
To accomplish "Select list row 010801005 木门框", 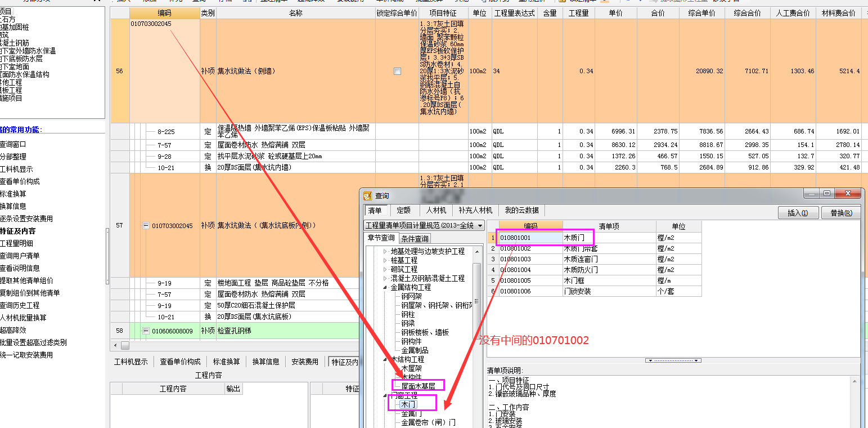I will 594,280.
